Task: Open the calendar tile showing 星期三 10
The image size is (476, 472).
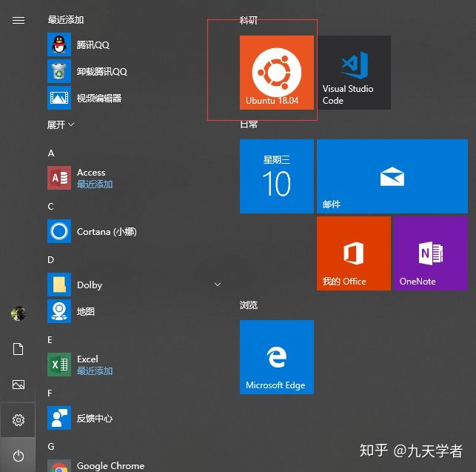Action: tap(276, 176)
